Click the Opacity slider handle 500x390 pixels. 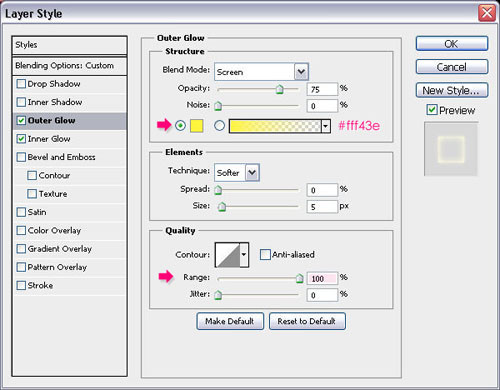pos(280,89)
